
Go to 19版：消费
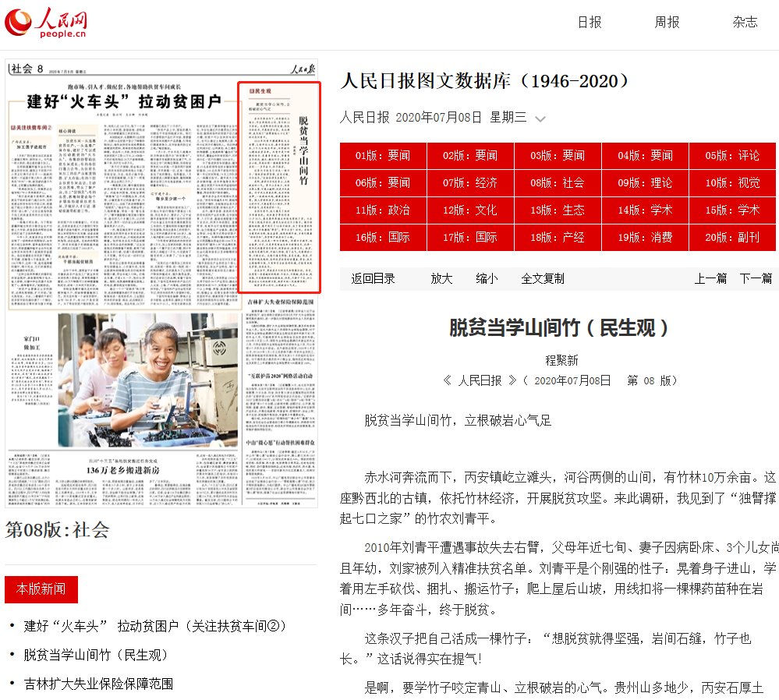click(646, 238)
